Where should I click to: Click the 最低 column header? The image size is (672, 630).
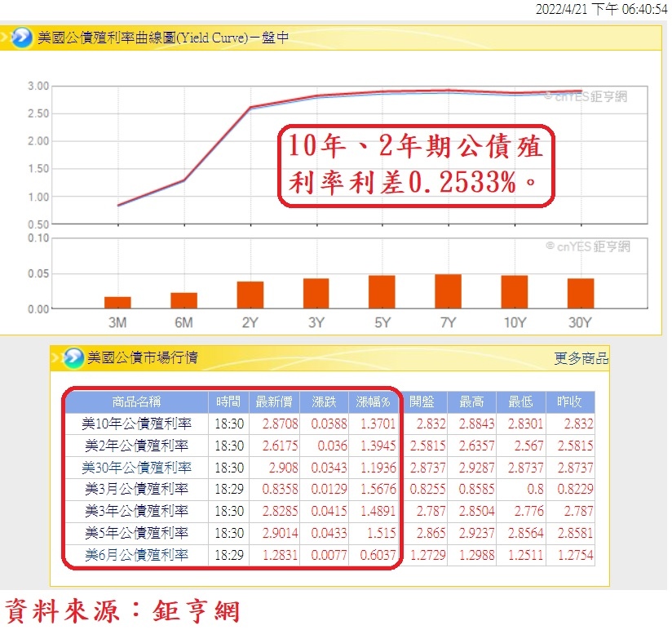coord(520,402)
